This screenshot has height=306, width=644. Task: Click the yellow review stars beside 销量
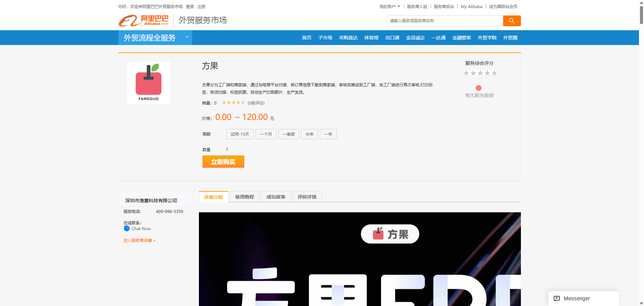click(x=233, y=102)
